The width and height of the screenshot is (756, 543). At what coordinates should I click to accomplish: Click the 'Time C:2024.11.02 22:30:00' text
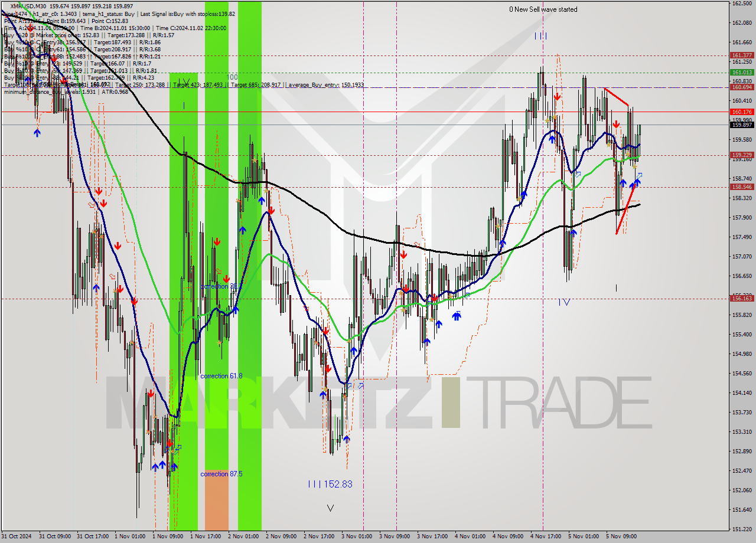[x=191, y=28]
